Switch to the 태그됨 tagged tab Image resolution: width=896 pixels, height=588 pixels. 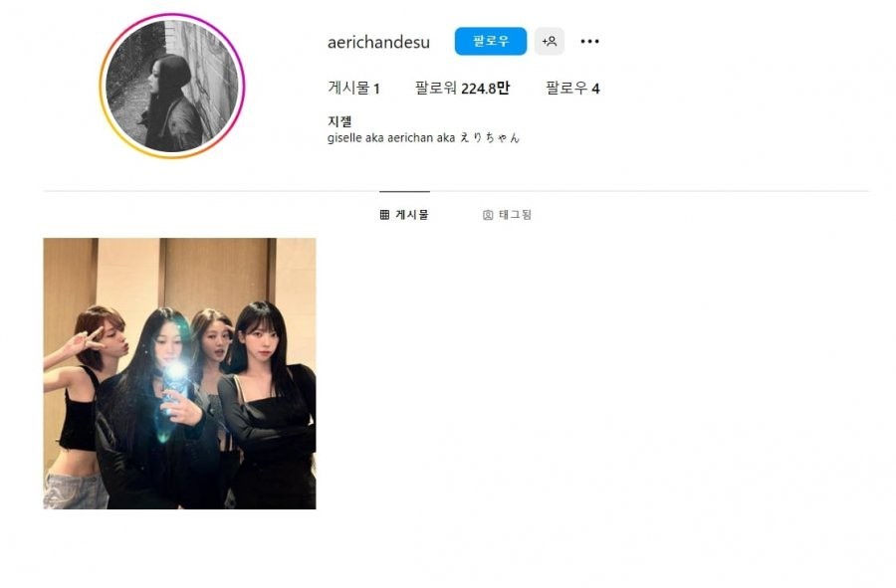click(x=507, y=215)
